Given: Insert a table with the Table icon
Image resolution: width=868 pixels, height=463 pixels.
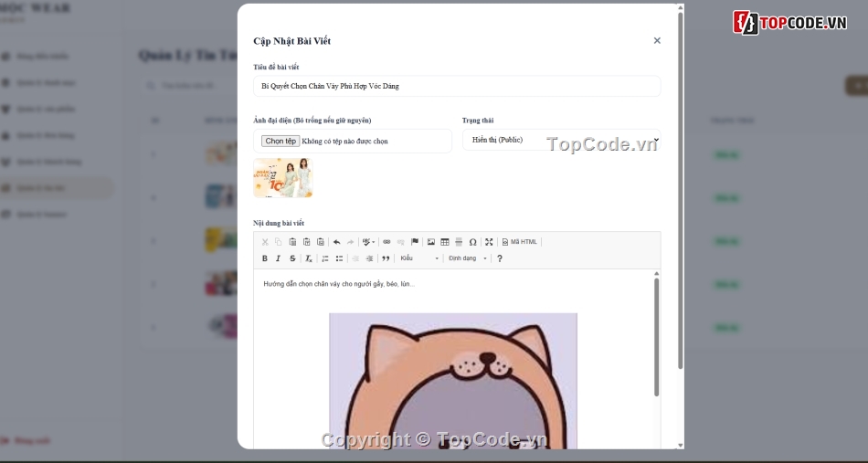Looking at the screenshot, I should [x=445, y=242].
